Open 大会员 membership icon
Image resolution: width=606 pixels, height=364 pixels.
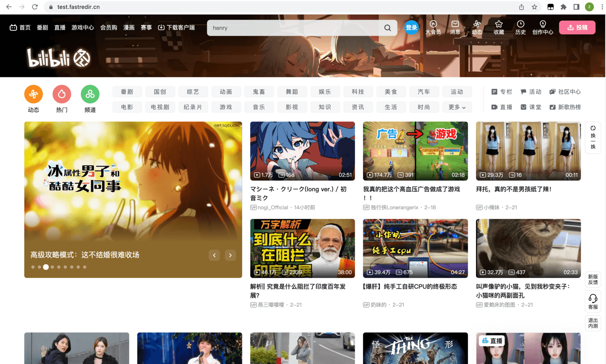(433, 27)
